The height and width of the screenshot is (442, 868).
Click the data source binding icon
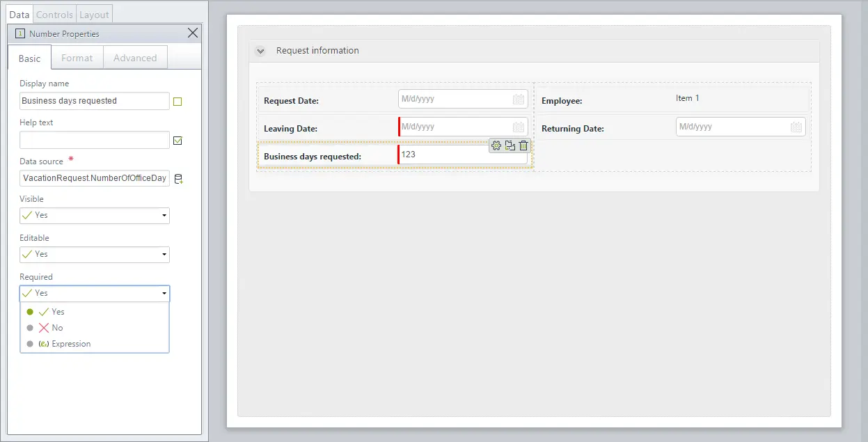pyautogui.click(x=178, y=179)
